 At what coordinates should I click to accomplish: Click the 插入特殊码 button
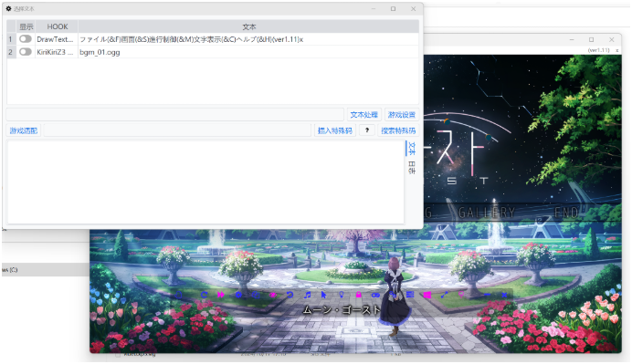[x=335, y=130]
